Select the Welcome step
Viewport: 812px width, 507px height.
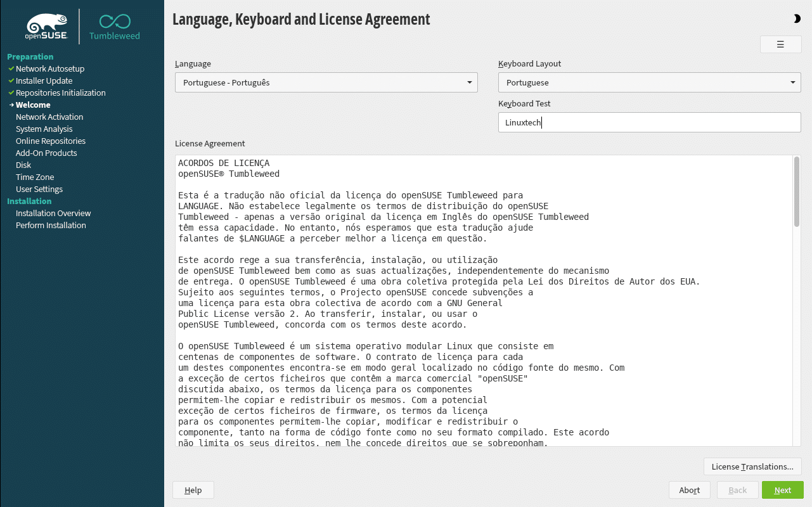coord(33,105)
